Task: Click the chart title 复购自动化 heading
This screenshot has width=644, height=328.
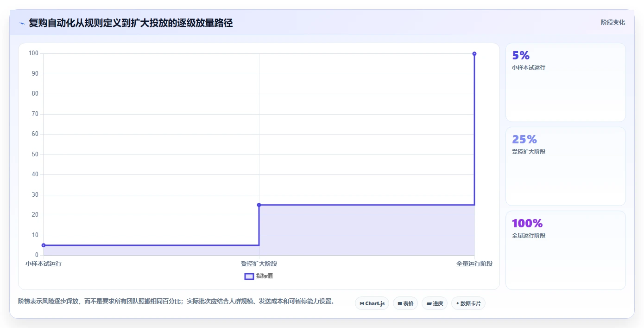Action: (x=131, y=23)
